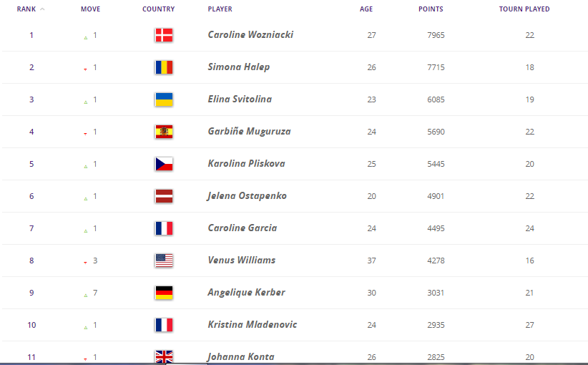Image resolution: width=588 pixels, height=365 pixels.
Task: Click Denmark flag icon beside Caroline Wozniacki
Action: coord(164,35)
